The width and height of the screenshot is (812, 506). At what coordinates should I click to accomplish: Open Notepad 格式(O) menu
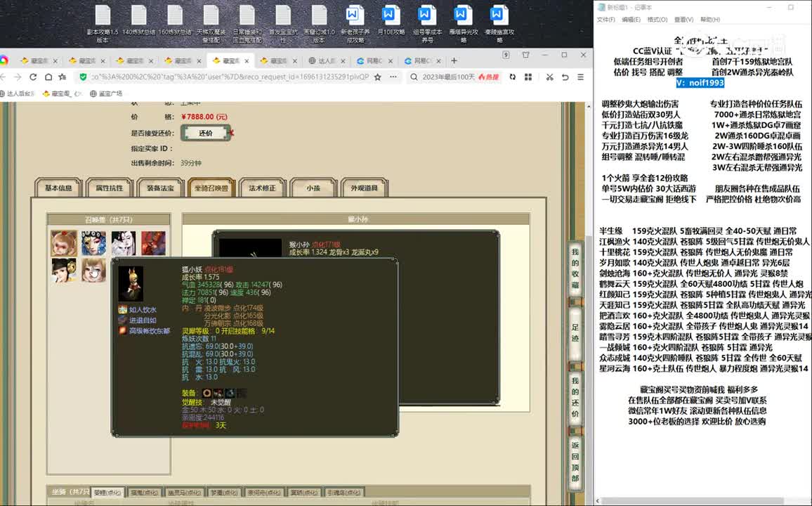tap(657, 20)
